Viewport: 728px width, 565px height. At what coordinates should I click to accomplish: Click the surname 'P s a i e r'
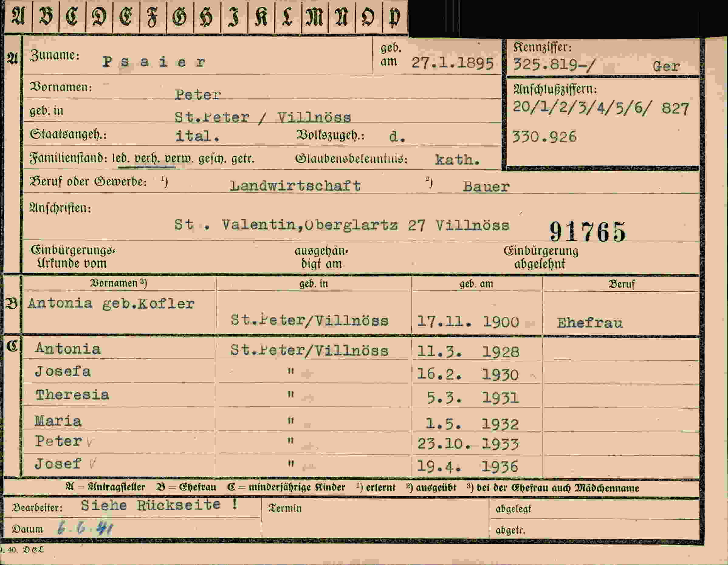click(x=154, y=62)
